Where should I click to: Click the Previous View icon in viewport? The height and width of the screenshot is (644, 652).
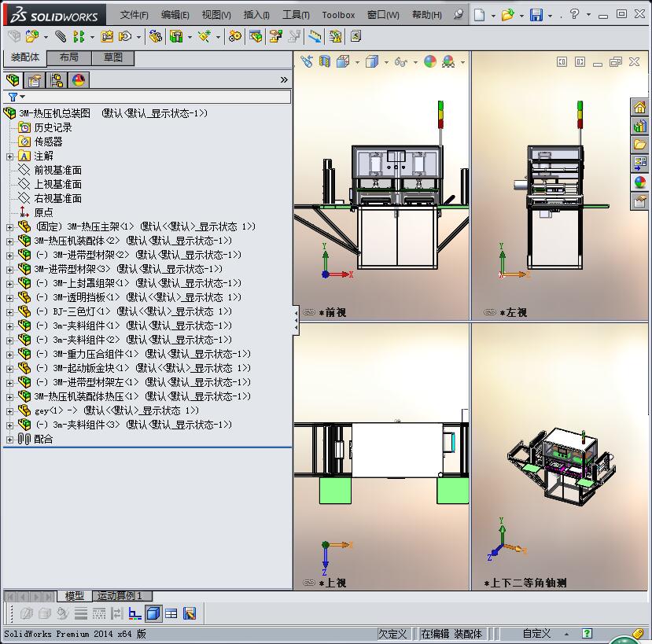click(x=307, y=62)
